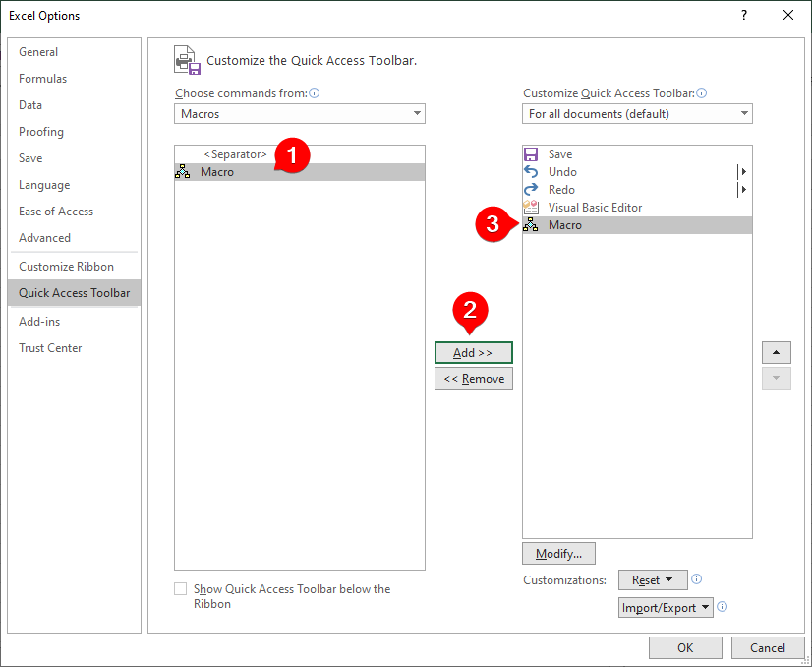The width and height of the screenshot is (812, 667).
Task: Select the Quick Access Toolbar category
Action: (75, 293)
